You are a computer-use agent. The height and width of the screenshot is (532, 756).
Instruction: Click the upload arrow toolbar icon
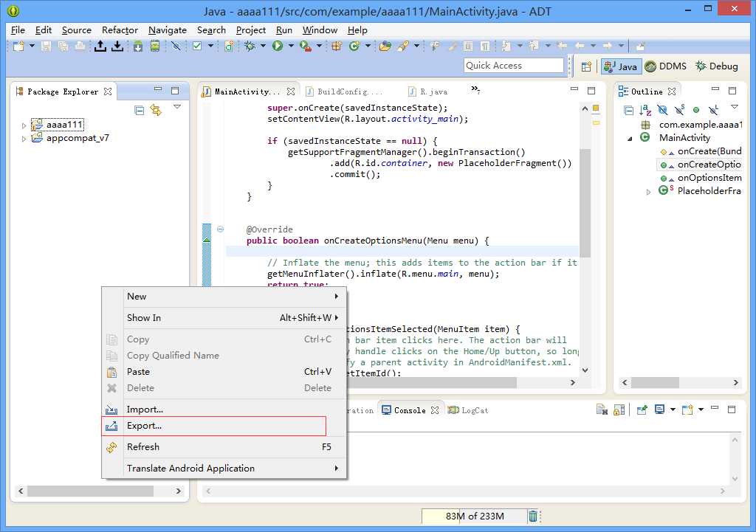coord(100,46)
